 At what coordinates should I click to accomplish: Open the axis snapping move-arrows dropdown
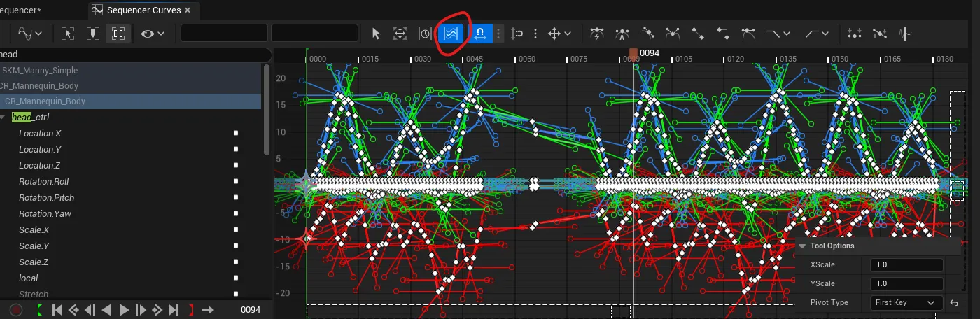click(559, 33)
